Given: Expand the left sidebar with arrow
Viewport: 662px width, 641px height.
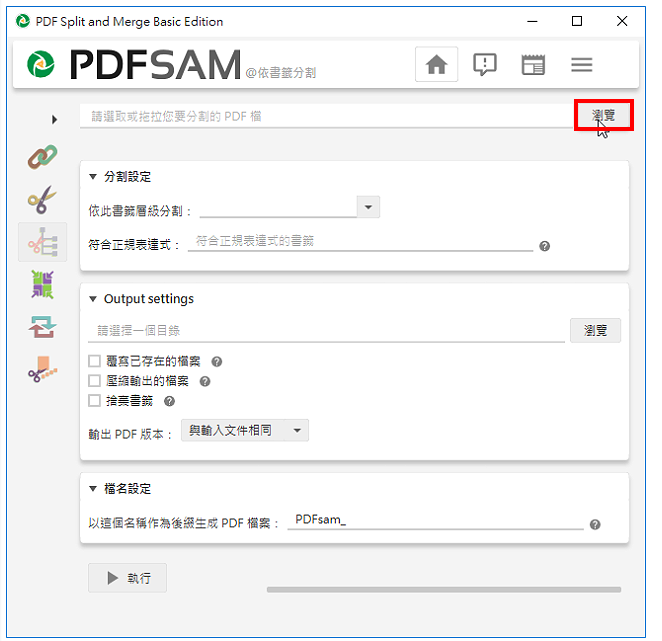Looking at the screenshot, I should [54, 120].
